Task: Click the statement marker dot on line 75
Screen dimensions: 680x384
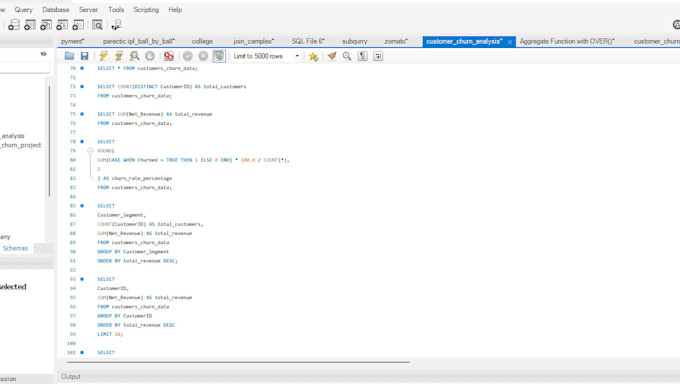Action: coord(82,114)
